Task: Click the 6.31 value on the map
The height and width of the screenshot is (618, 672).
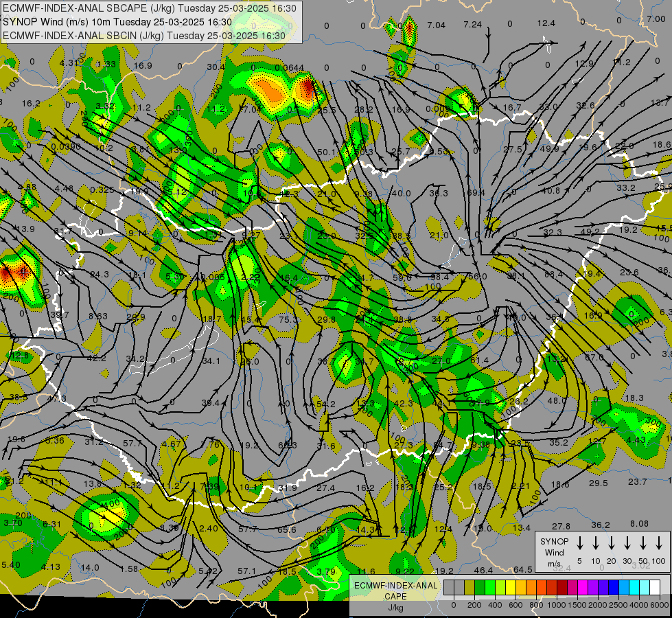Action: 52,524
